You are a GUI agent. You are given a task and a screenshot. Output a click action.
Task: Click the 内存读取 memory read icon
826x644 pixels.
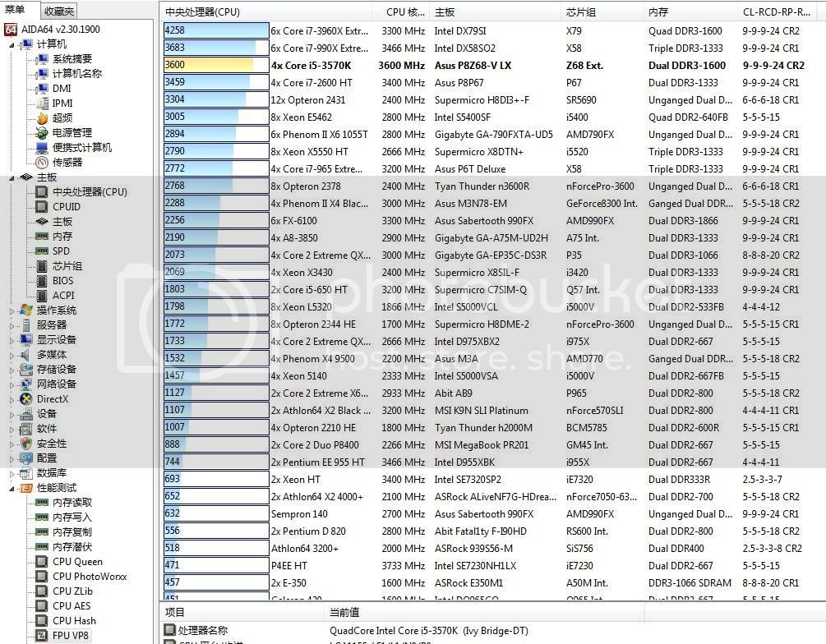(x=41, y=503)
